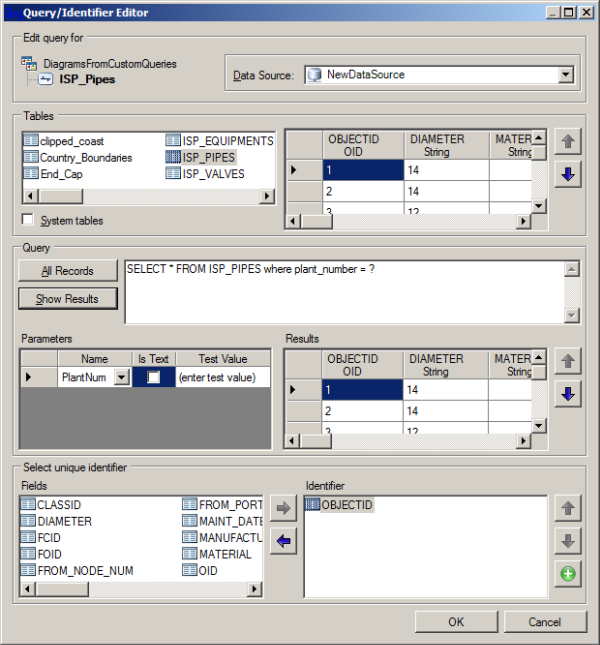Select the FROM_NODE_NUM field
600x645 pixels.
click(77, 571)
